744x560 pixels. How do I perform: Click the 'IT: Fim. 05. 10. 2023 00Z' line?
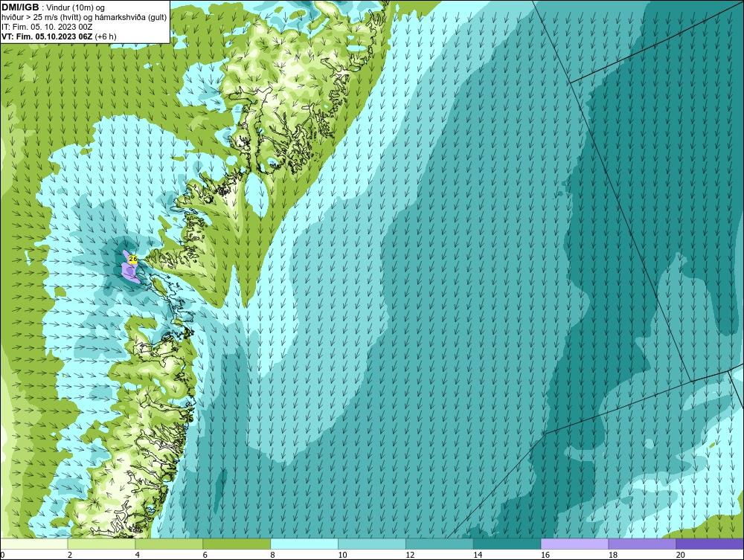click(x=46, y=27)
